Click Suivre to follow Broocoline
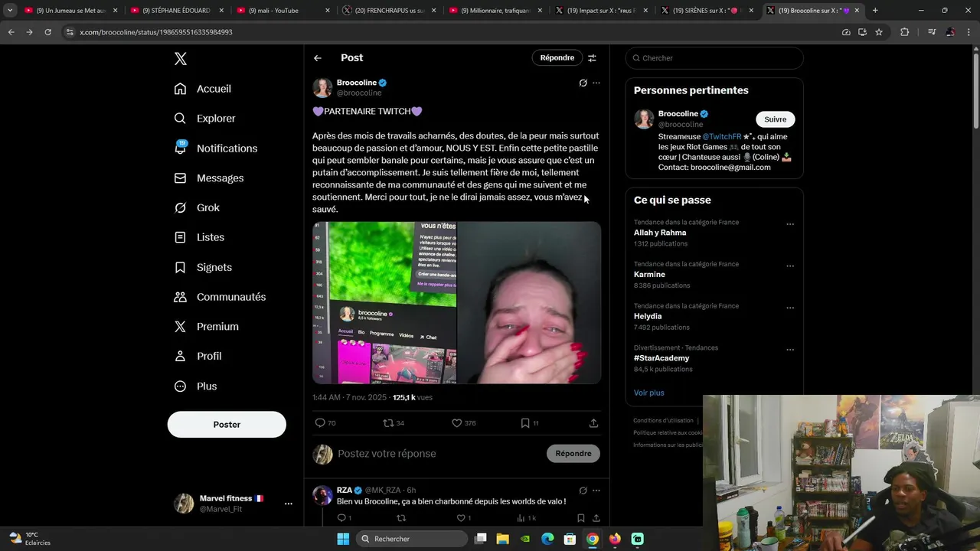980x551 pixels. pos(775,119)
